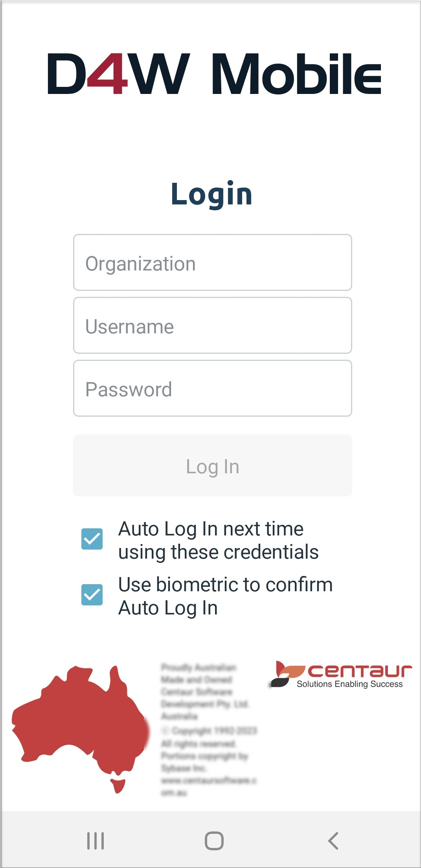Tap the Organization input field

212,263
